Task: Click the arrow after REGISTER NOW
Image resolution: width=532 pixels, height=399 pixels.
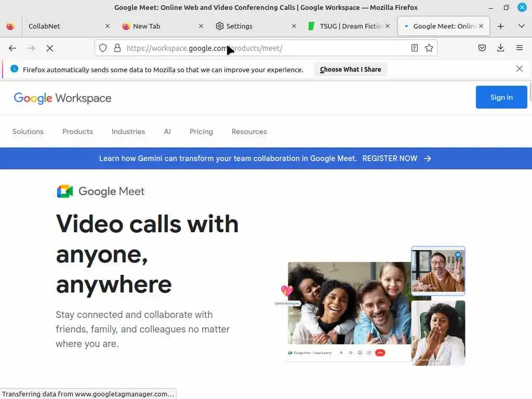Action: [428, 158]
